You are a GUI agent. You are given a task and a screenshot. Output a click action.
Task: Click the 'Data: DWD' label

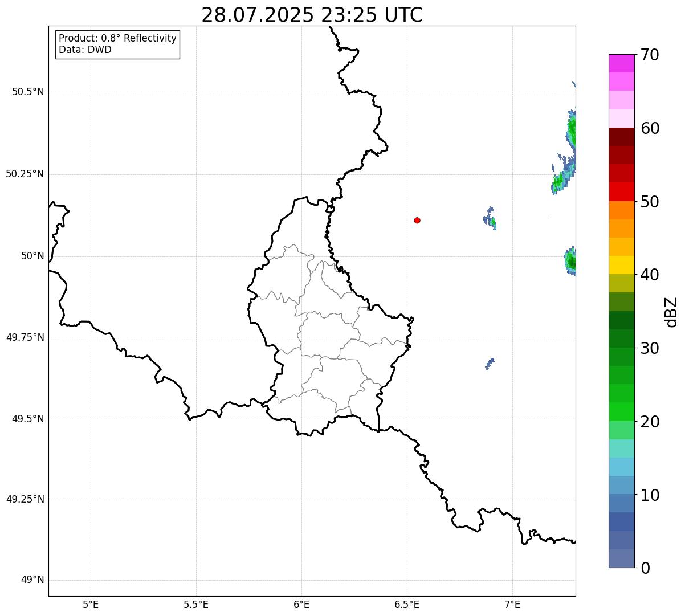coord(85,50)
